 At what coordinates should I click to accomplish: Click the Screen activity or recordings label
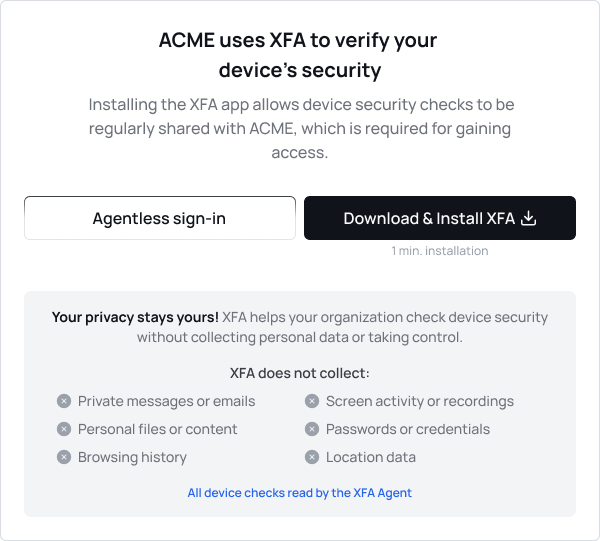tap(419, 401)
